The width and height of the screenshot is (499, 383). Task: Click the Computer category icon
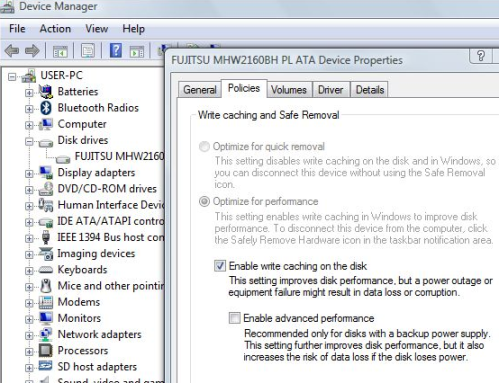[46, 124]
